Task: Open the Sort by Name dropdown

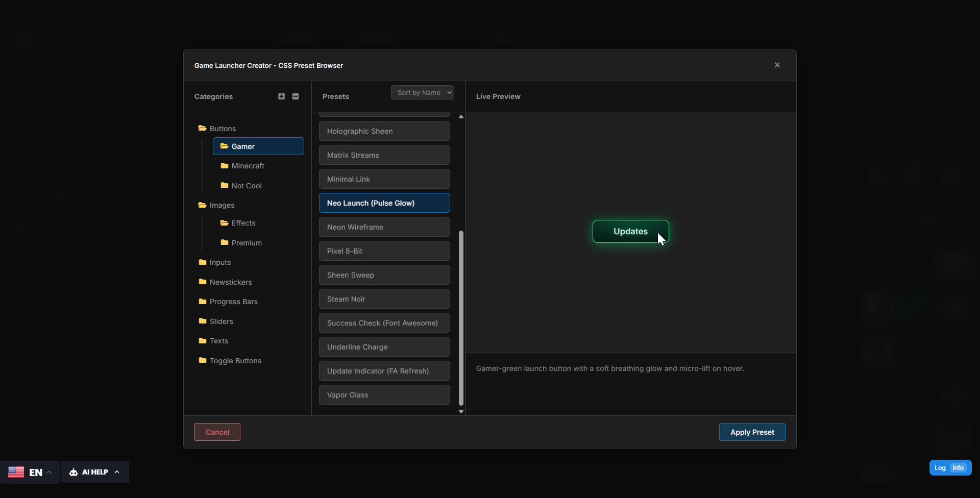Action: point(423,92)
